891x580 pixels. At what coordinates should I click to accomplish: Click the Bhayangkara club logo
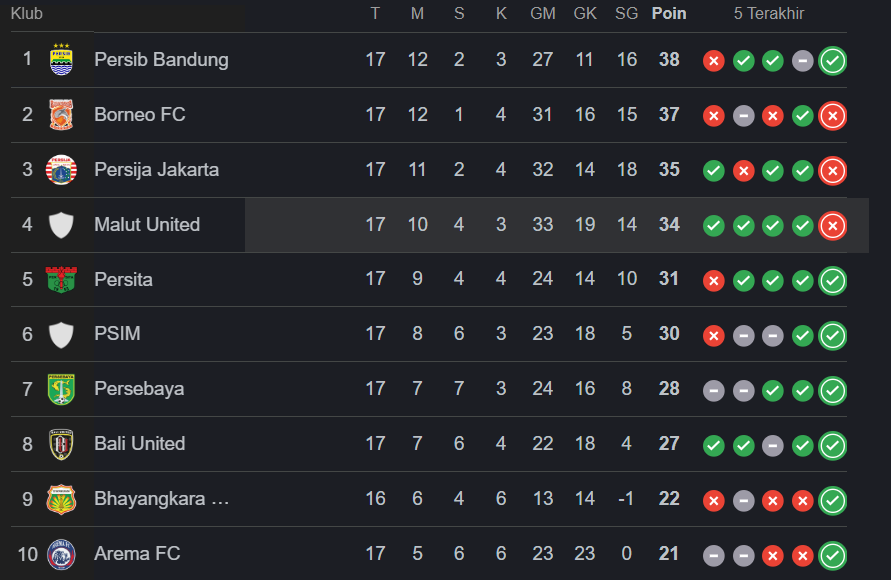pyautogui.click(x=60, y=498)
